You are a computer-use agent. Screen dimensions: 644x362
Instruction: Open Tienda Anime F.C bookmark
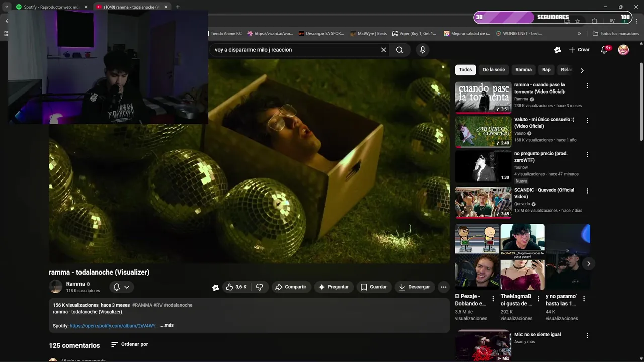click(x=226, y=34)
